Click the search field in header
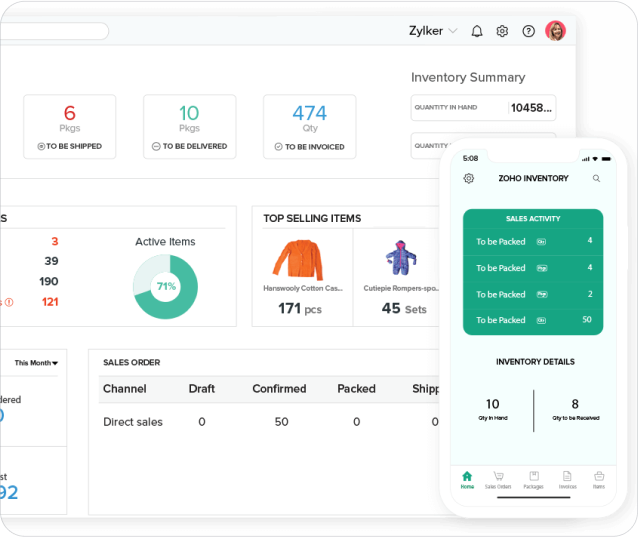 [55, 31]
